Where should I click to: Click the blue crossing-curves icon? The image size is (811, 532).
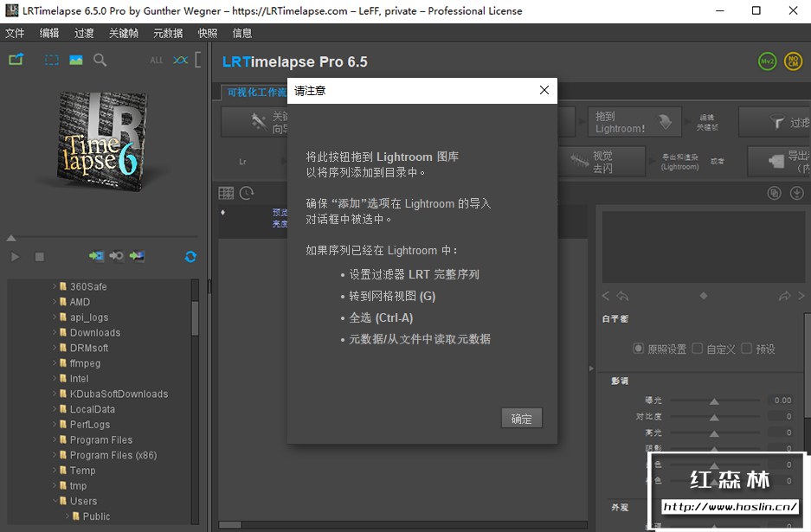point(181,61)
